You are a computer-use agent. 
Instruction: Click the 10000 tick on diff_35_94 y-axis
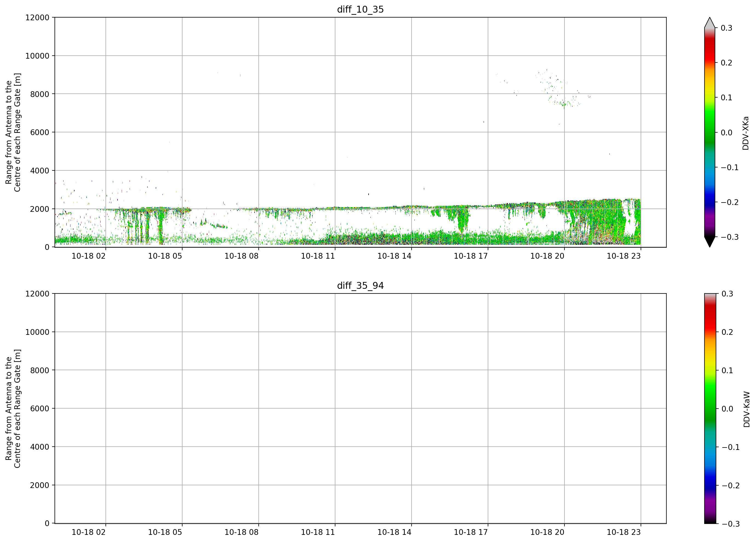click(37, 332)
